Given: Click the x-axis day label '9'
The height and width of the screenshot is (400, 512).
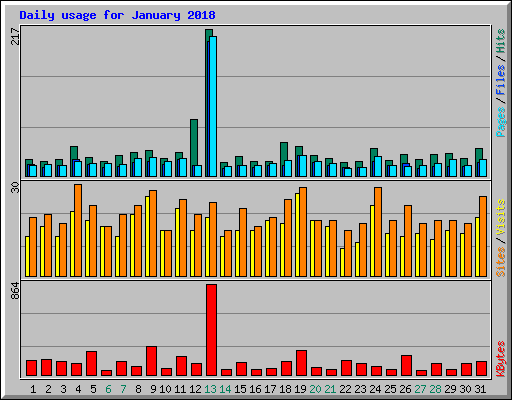Looking at the screenshot, I should [153, 389].
